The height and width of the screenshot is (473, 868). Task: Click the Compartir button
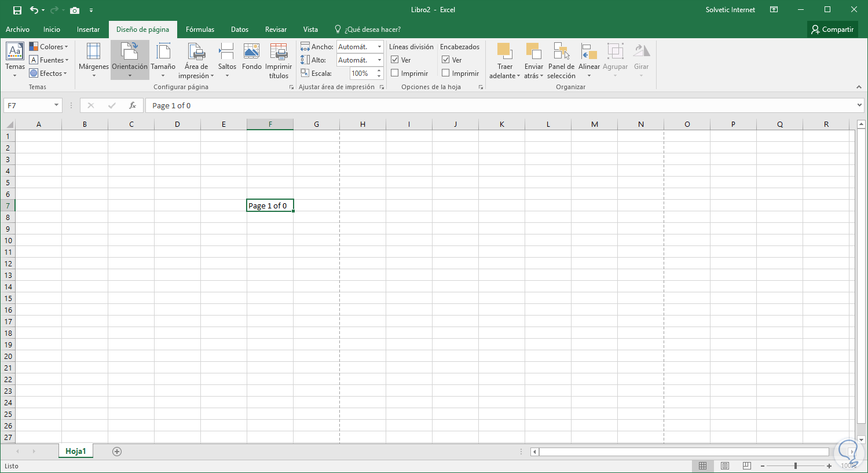point(833,30)
